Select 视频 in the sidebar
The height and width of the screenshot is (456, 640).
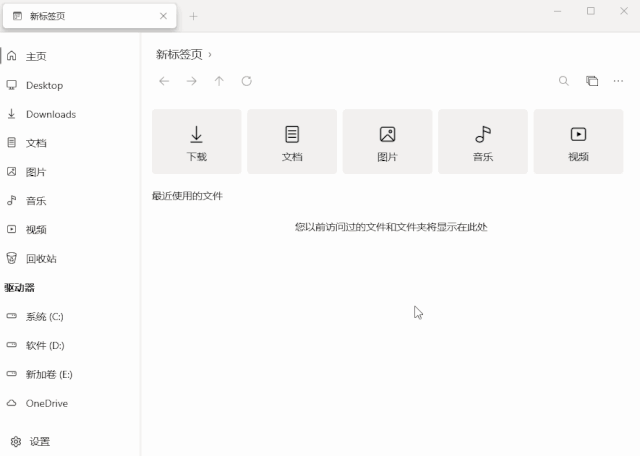click(69, 230)
